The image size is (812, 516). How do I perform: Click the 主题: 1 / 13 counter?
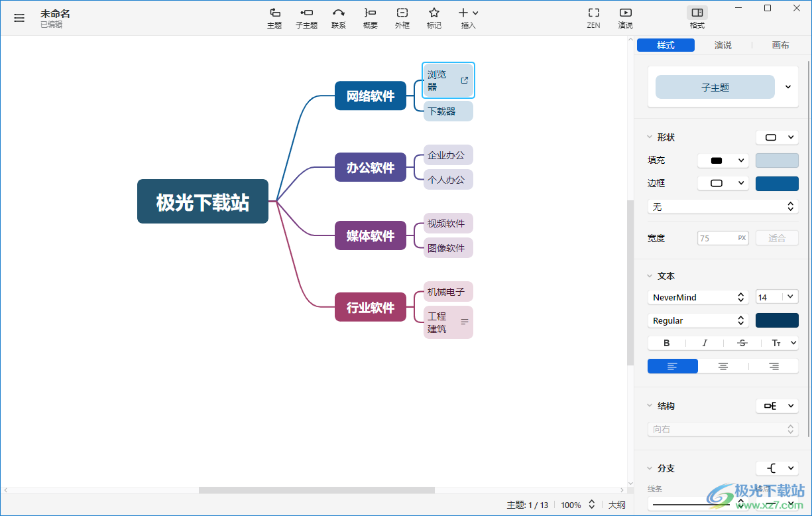click(528, 505)
